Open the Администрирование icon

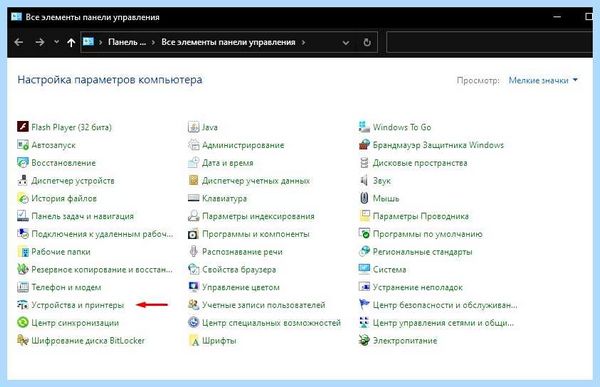194,145
